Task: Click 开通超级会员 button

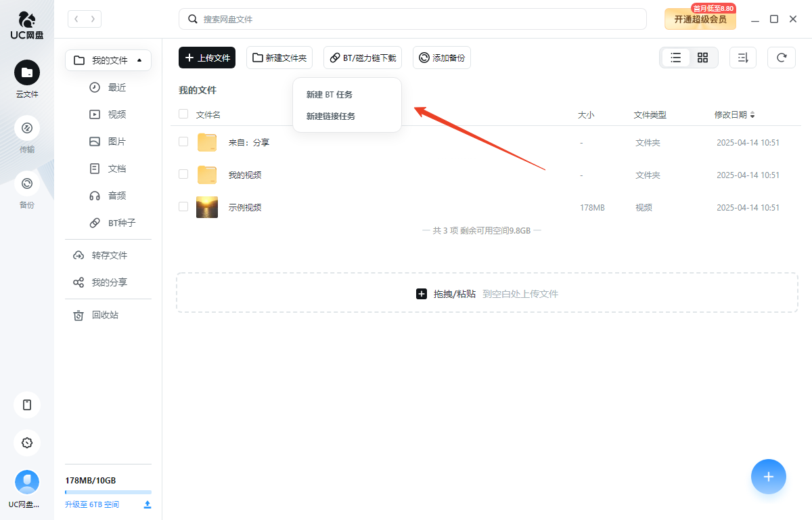Action: pos(700,19)
